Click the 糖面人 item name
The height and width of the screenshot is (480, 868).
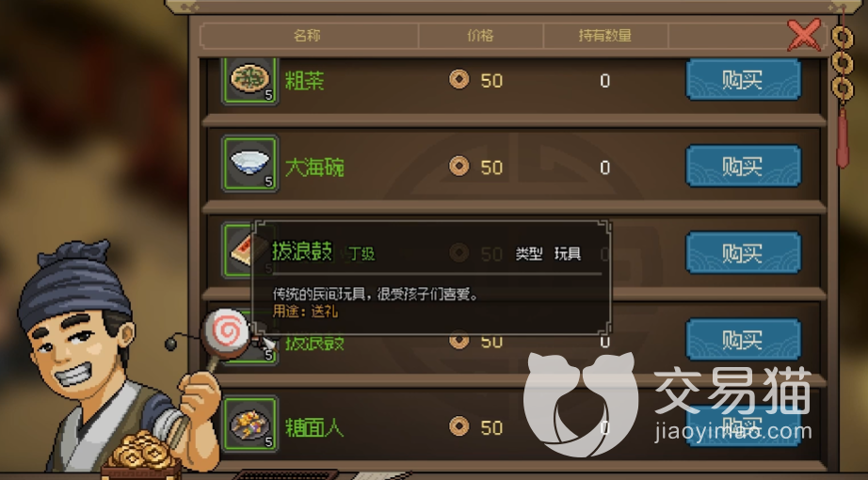click(x=314, y=427)
